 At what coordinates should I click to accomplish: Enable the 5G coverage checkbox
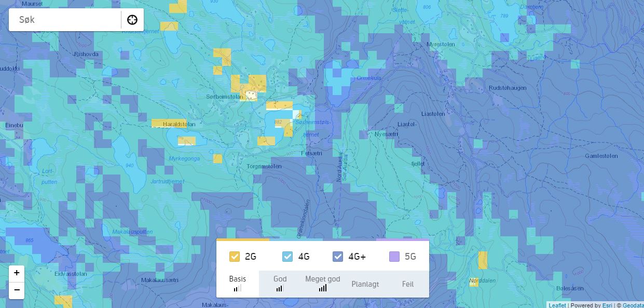(x=394, y=257)
